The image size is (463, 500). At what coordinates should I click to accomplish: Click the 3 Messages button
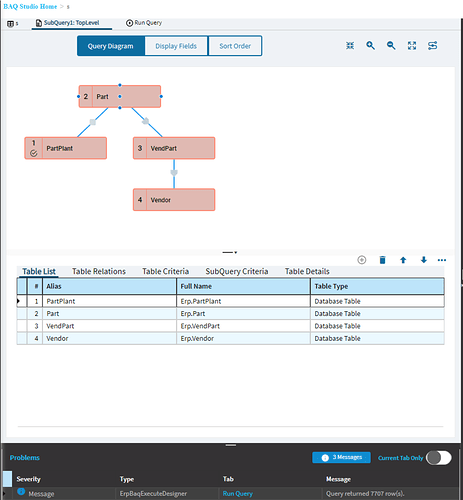click(x=341, y=457)
